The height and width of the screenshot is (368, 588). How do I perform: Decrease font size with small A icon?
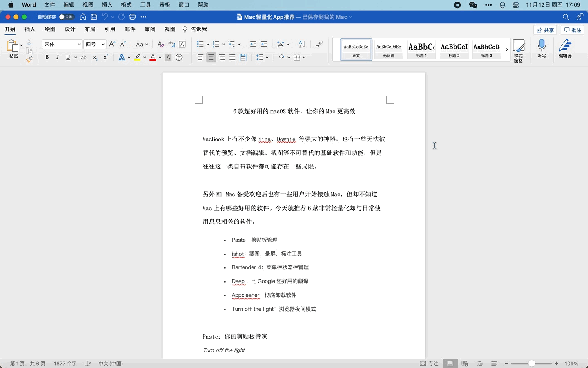click(123, 44)
